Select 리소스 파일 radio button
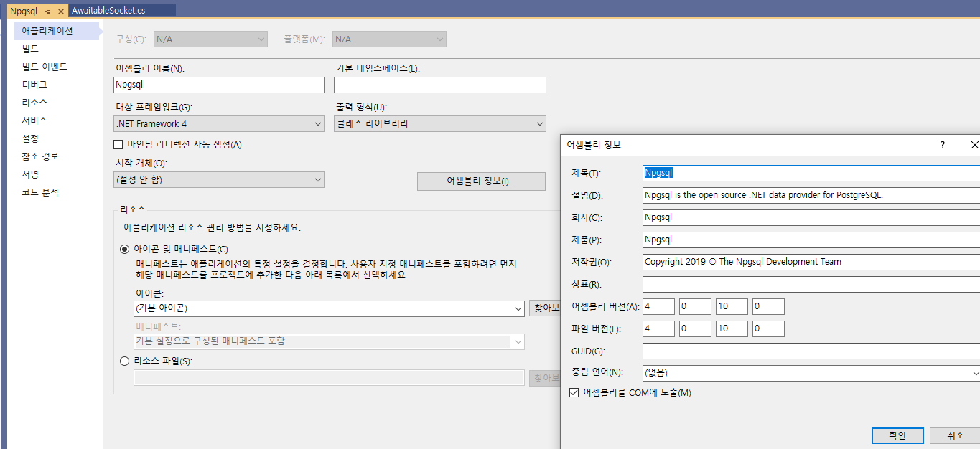This screenshot has width=980, height=449. (125, 361)
